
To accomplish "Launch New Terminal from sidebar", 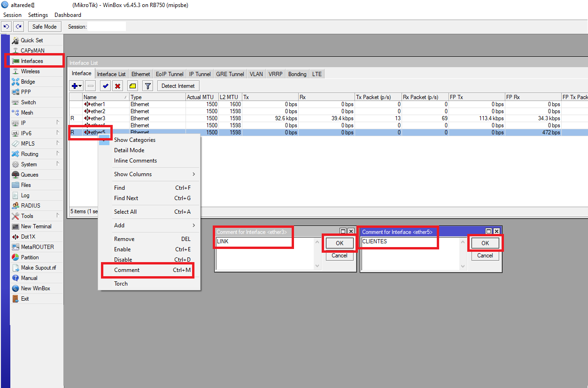I will pos(37,226).
